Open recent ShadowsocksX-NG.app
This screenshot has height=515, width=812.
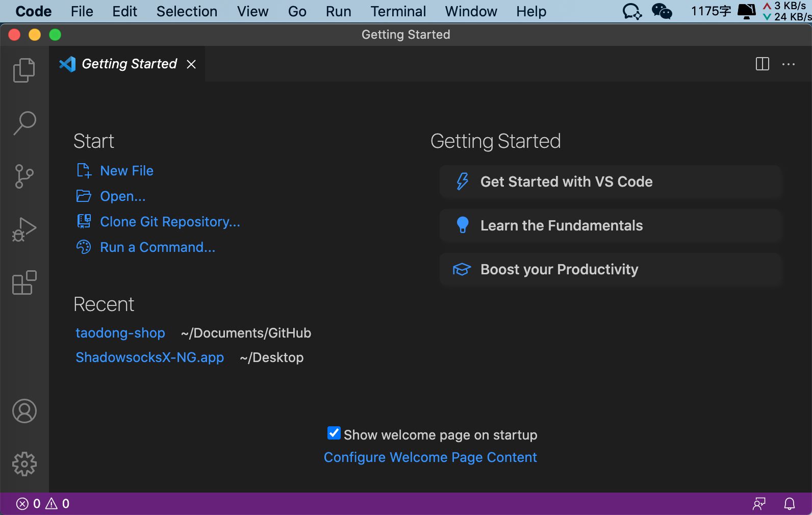tap(150, 357)
